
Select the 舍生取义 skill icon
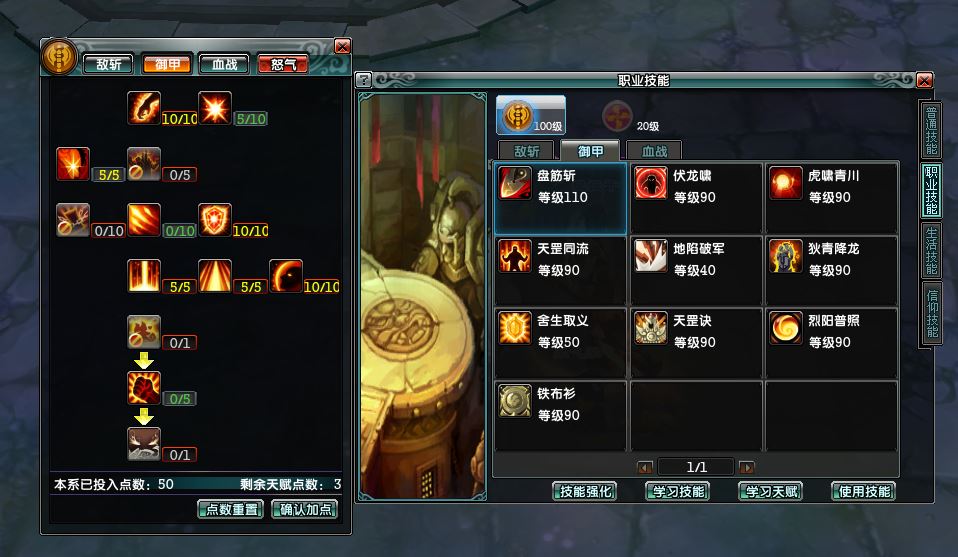click(x=515, y=327)
